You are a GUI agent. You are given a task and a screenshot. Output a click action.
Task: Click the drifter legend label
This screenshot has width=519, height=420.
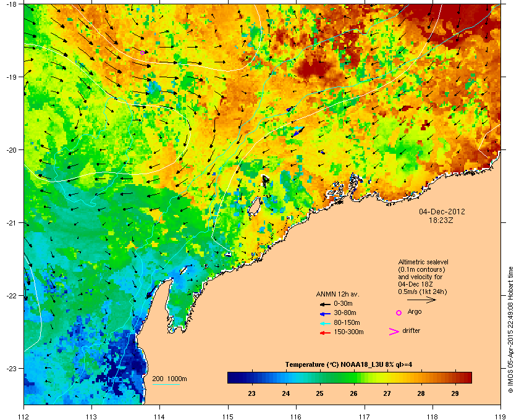[x=411, y=330]
